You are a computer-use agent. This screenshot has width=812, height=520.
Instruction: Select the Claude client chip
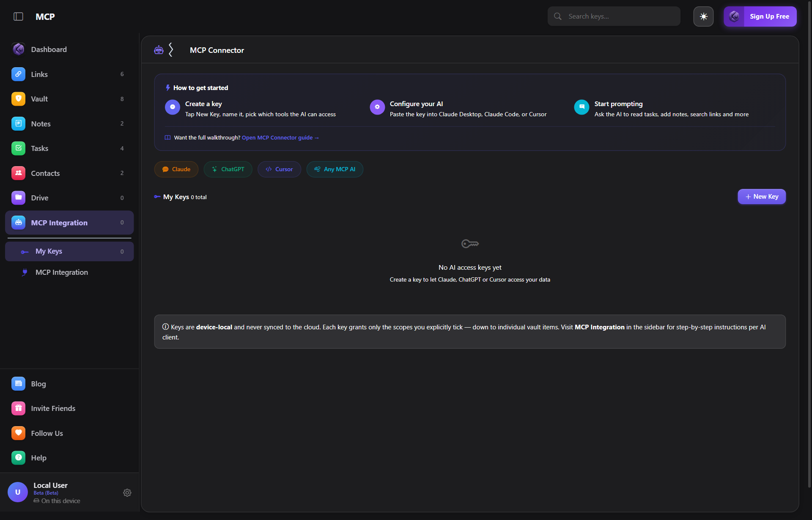(x=176, y=169)
